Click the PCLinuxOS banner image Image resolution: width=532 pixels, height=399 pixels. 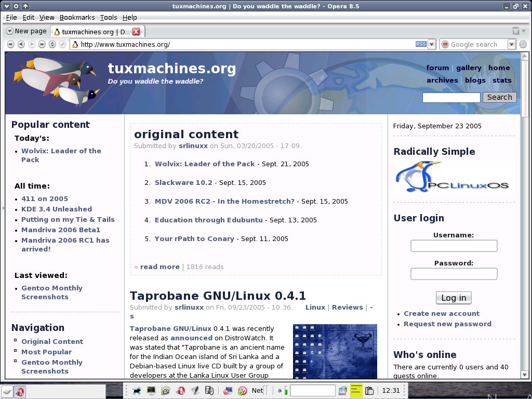point(453,178)
